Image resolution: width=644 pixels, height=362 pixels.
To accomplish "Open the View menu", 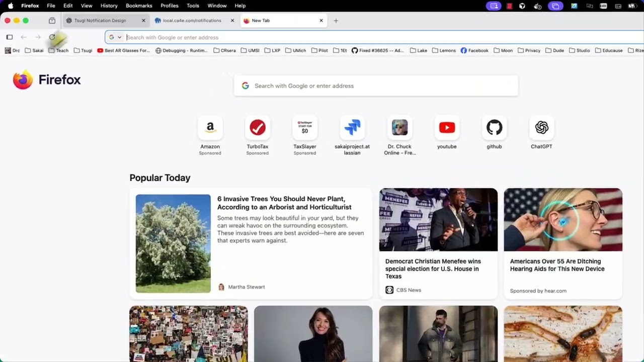I will [87, 6].
